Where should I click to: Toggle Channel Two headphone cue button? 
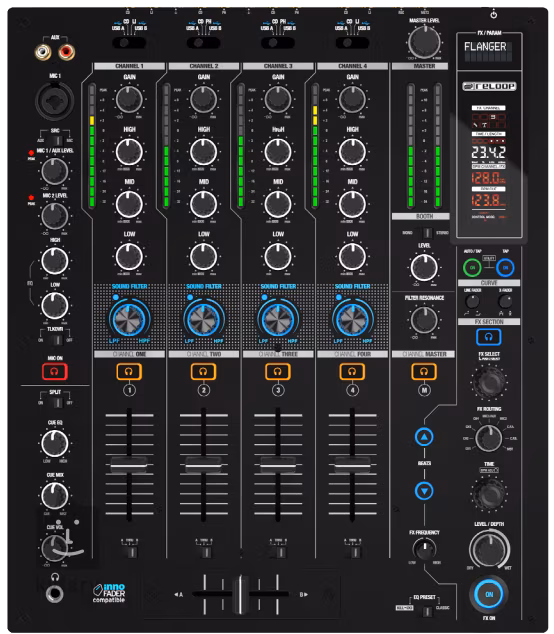pos(203,372)
